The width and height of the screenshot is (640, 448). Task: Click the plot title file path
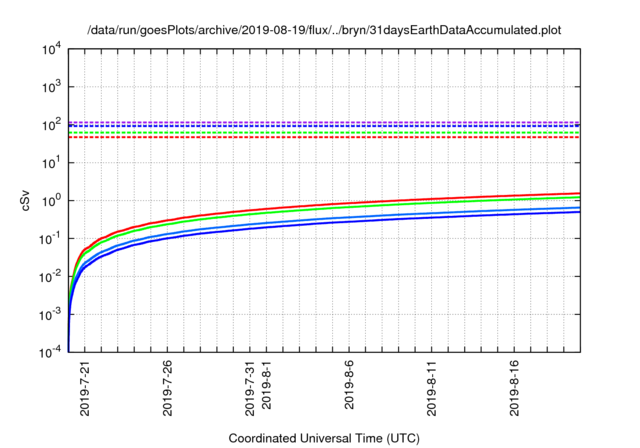coord(324,30)
